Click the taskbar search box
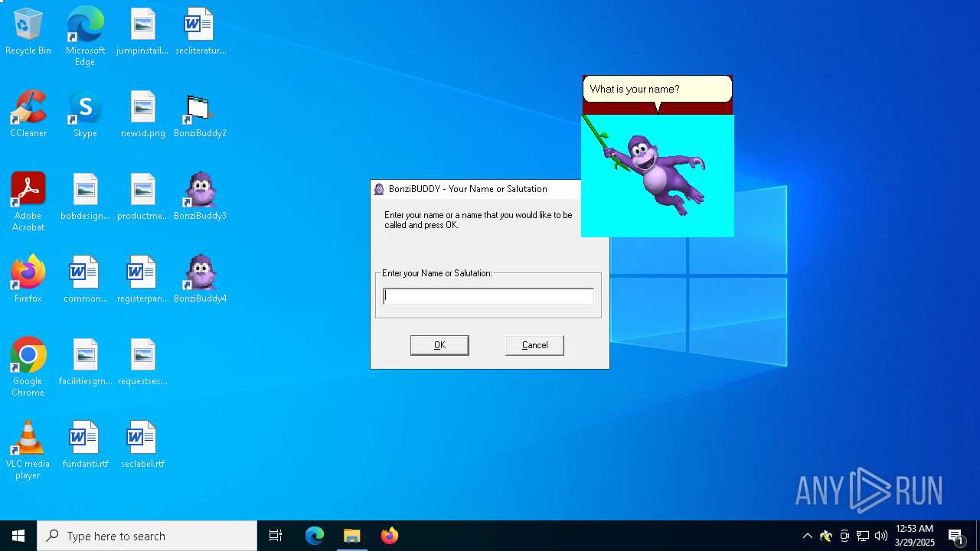Viewport: 980px width, 551px height. [147, 536]
